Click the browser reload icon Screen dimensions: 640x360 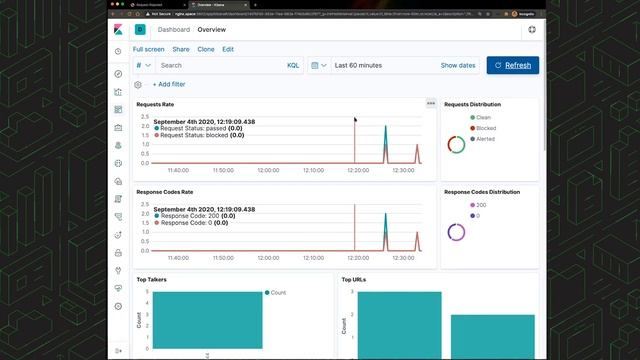tap(129, 14)
